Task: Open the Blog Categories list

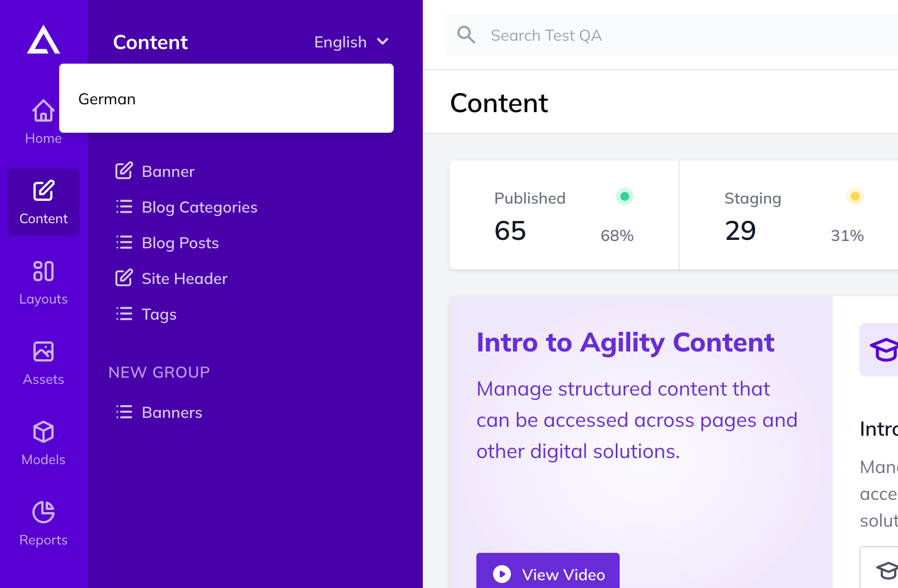Action: pyautogui.click(x=186, y=207)
